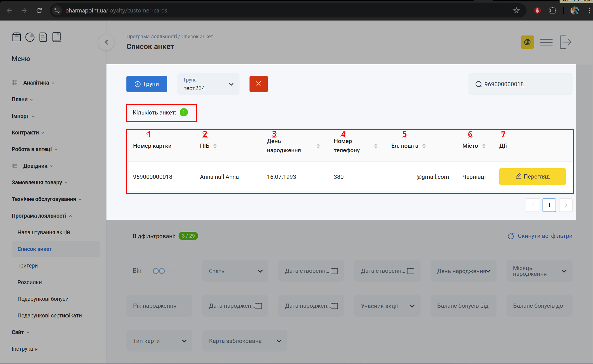
Task: Click the logout arrow icon
Action: pos(565,42)
